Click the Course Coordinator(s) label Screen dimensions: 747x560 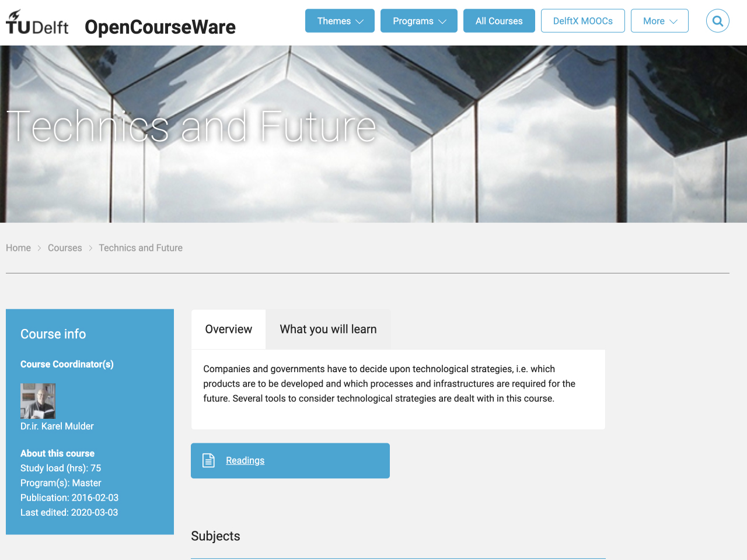[x=67, y=364]
